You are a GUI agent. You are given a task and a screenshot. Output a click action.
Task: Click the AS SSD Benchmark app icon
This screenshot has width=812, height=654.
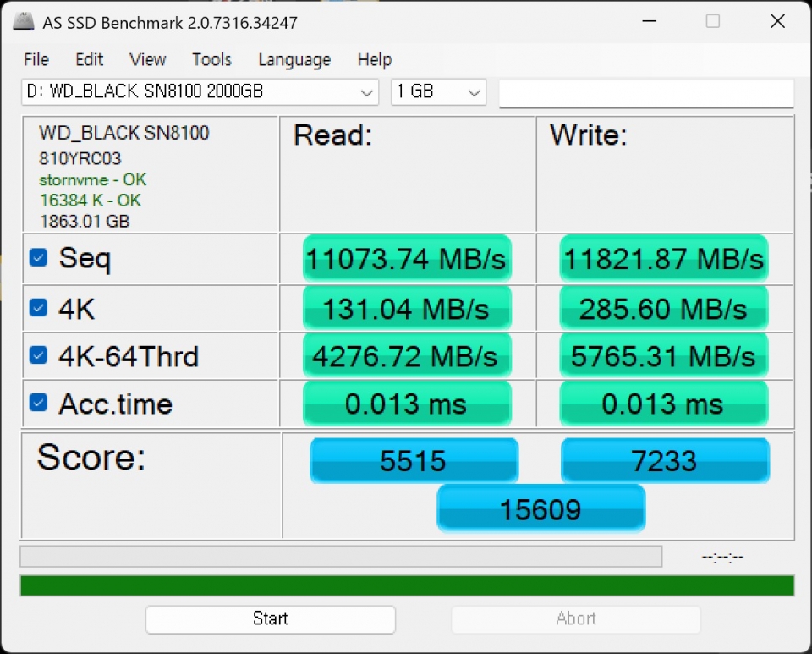(24, 22)
